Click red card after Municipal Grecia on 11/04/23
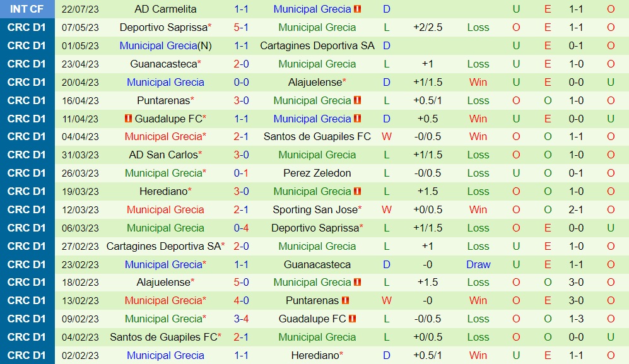 [x=358, y=119]
